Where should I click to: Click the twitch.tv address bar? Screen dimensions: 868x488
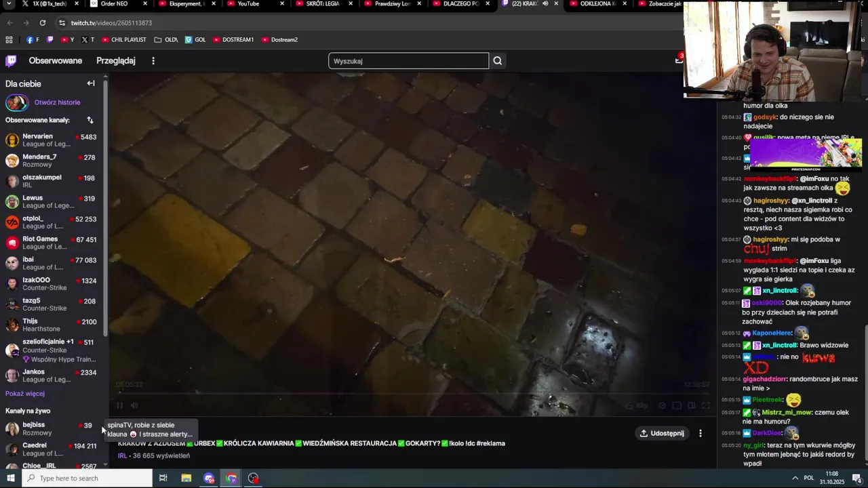pyautogui.click(x=111, y=23)
